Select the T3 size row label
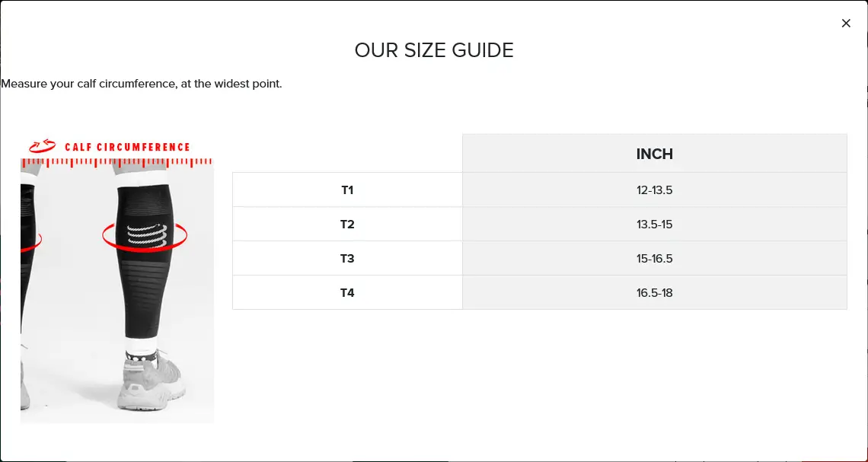The height and width of the screenshot is (462, 868). (x=347, y=258)
